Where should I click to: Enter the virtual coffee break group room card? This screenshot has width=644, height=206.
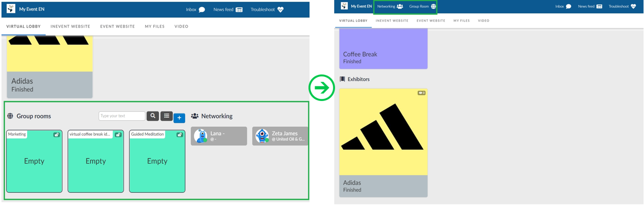coord(96,161)
